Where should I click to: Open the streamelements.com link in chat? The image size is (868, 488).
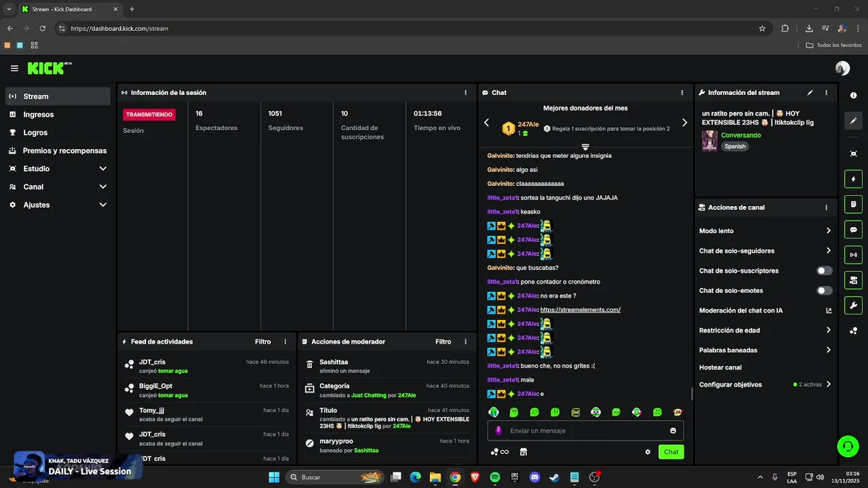pos(580,310)
